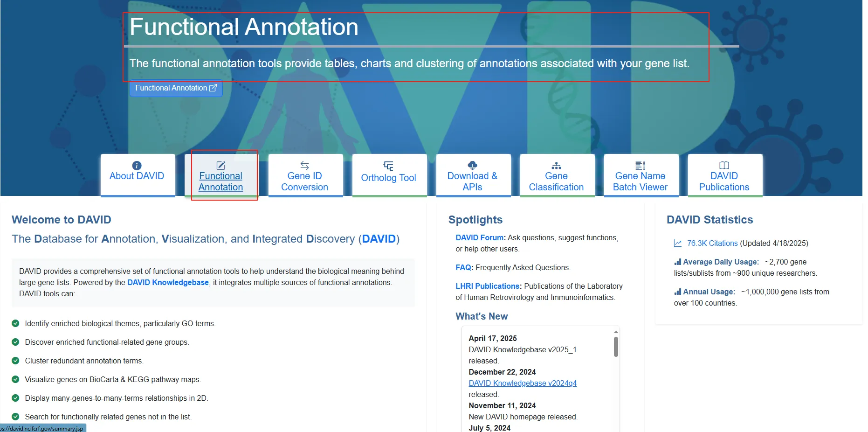Click the swap arrows icon on Gene ID Conversion
The height and width of the screenshot is (432, 868).
304,166
